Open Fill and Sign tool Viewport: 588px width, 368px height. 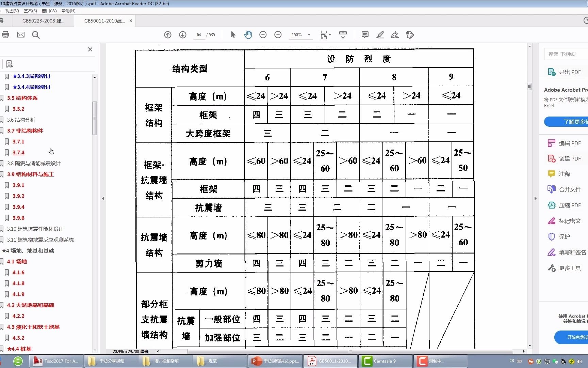pyautogui.click(x=567, y=252)
